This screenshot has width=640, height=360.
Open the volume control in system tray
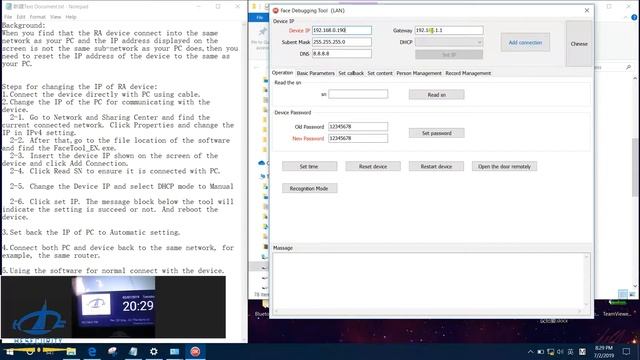(x=560, y=351)
